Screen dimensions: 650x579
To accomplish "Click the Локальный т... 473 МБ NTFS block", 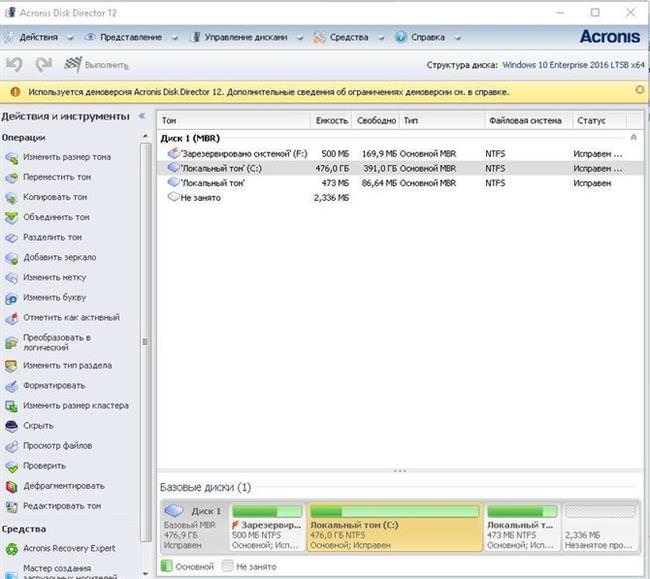I will 521,527.
